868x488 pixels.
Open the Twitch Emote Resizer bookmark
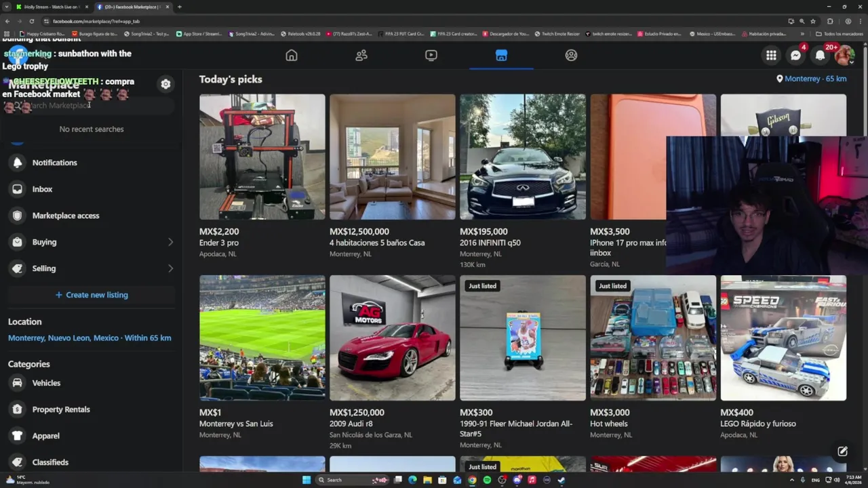point(557,33)
